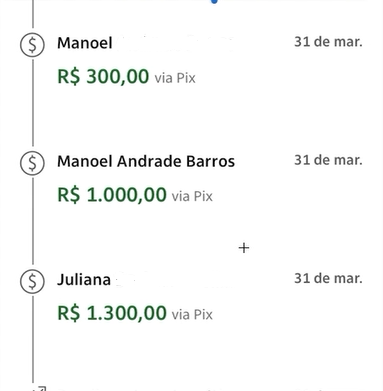Image resolution: width=383 pixels, height=391 pixels.
Task: Tap the via Pix label after R$ 1.300,00
Action: pyautogui.click(x=192, y=315)
